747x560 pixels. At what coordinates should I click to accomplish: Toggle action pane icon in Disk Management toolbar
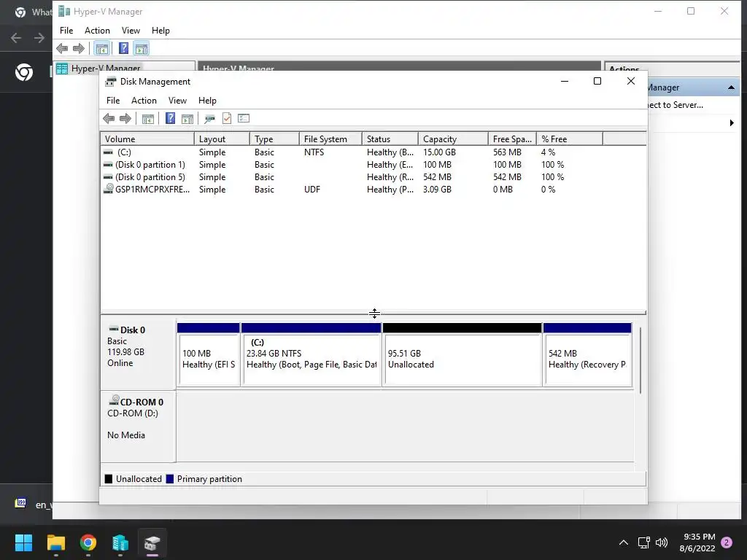(x=187, y=119)
